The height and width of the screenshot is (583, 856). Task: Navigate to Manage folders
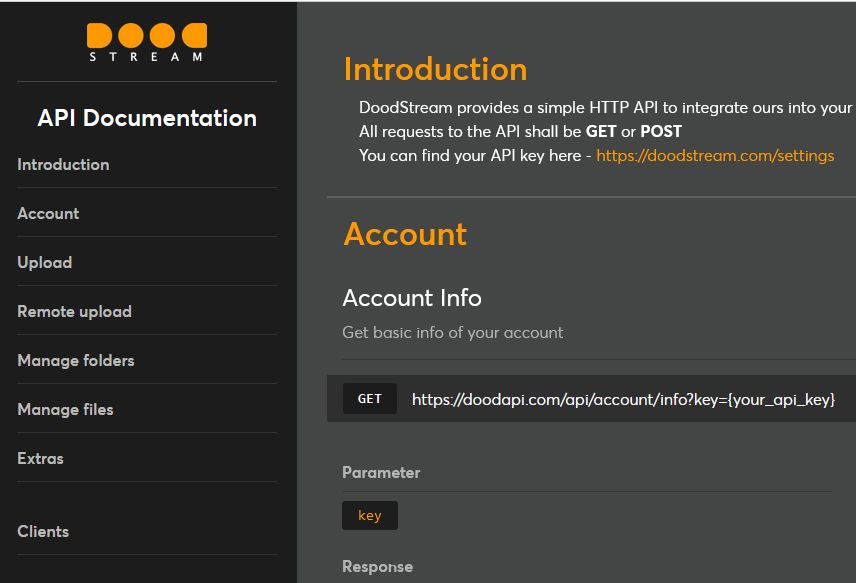click(75, 361)
